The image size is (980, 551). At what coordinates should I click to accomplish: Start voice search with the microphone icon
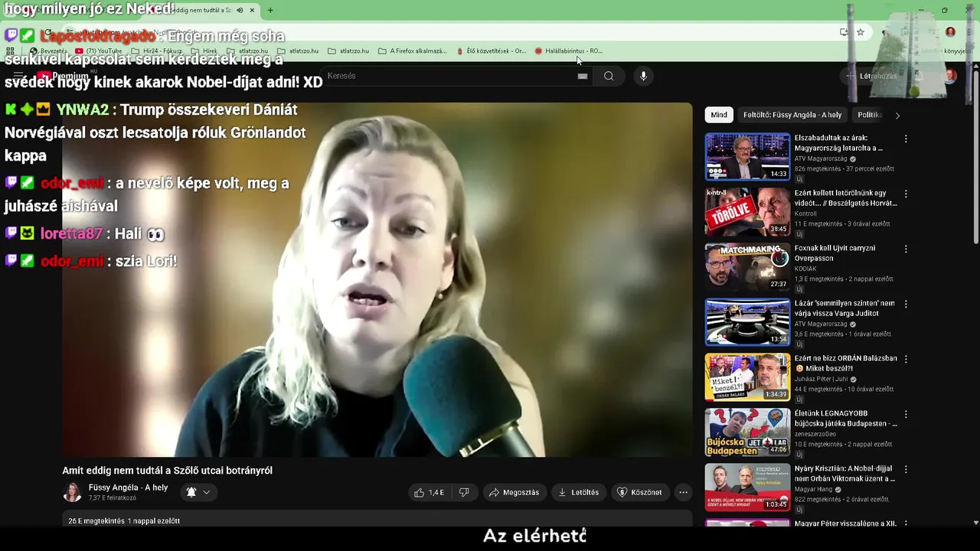click(643, 76)
